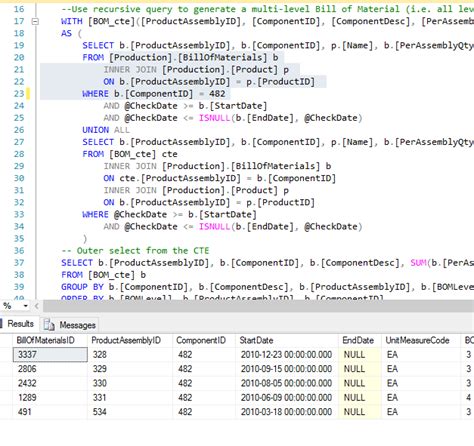
Task: Select ProductAssemblyID cell 331
Action: pyautogui.click(x=130, y=398)
